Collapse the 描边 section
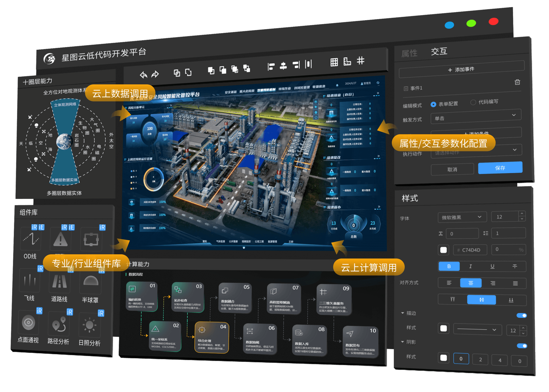The width and height of the screenshot is (549, 392). click(x=403, y=313)
